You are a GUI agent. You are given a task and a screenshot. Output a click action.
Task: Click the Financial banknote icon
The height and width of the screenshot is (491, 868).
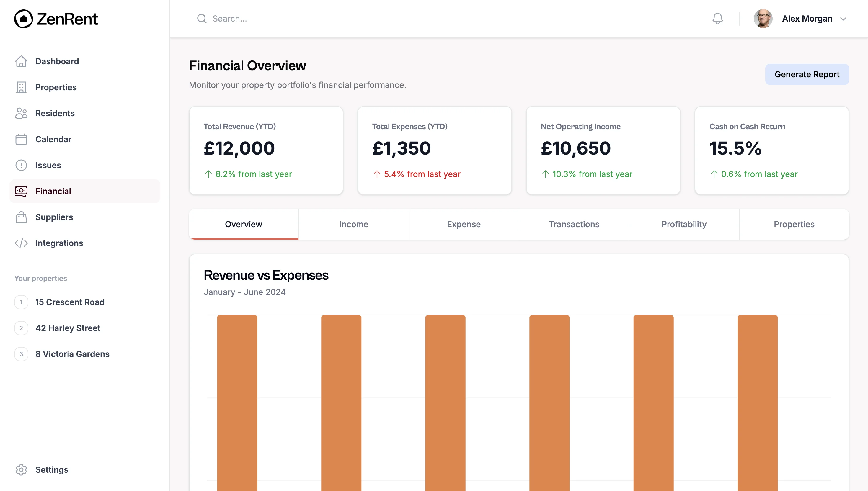click(x=21, y=191)
